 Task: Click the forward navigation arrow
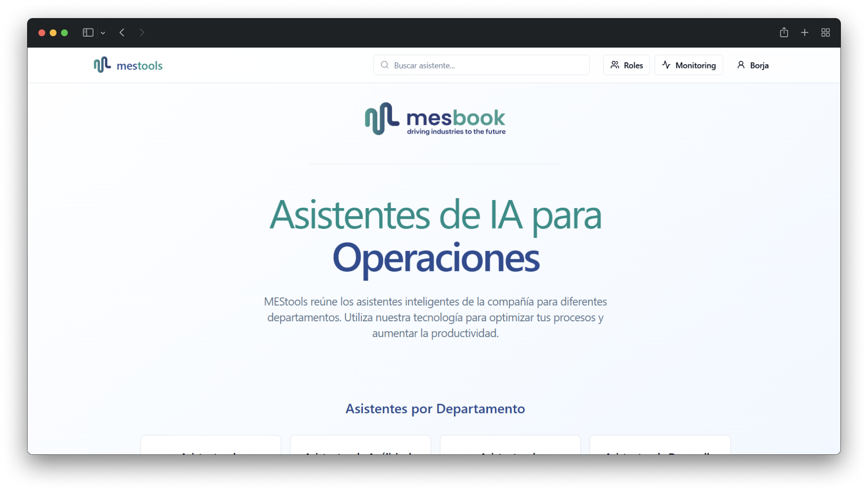pyautogui.click(x=142, y=33)
